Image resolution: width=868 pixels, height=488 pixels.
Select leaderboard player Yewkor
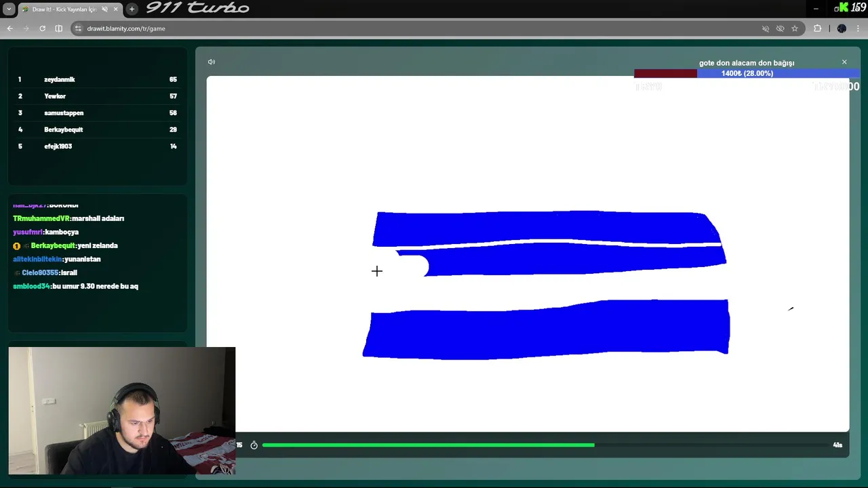[55, 96]
